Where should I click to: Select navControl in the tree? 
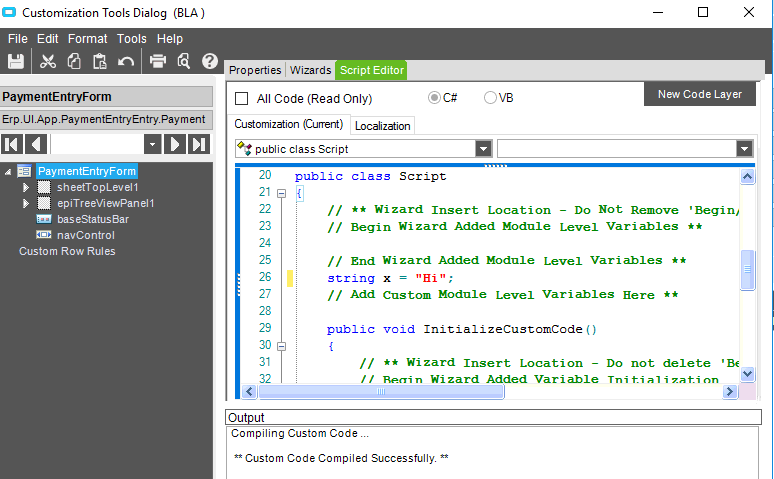86,235
